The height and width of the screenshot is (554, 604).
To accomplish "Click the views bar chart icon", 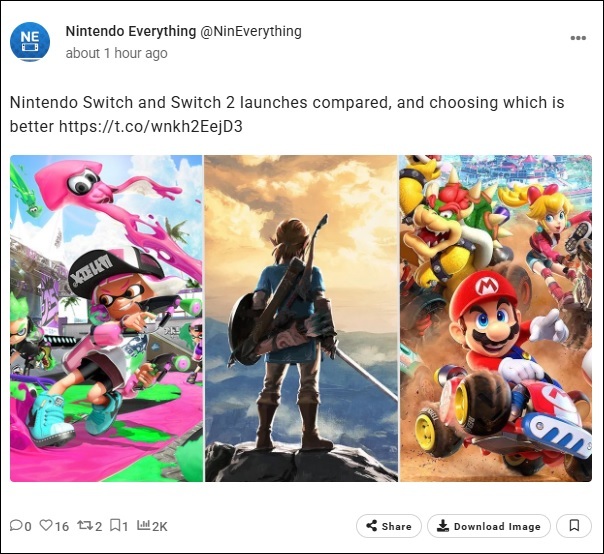I will pos(143,525).
